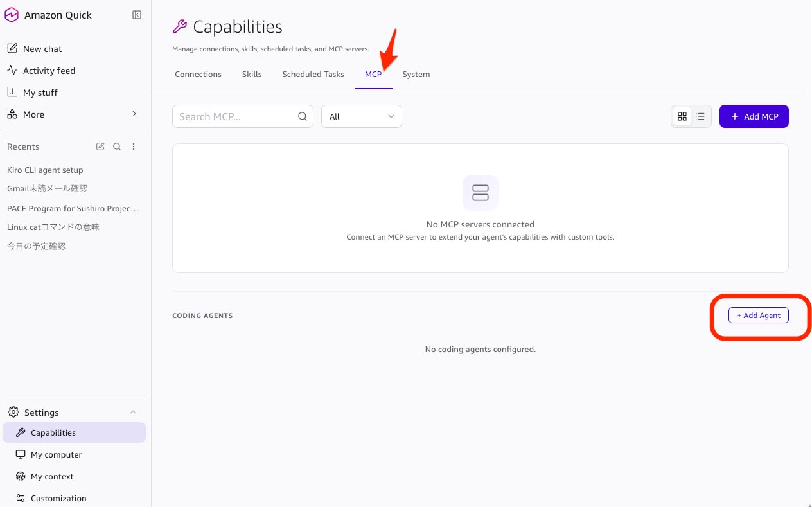Switch to grid view layout
This screenshot has height=507, width=812.
pyautogui.click(x=682, y=116)
